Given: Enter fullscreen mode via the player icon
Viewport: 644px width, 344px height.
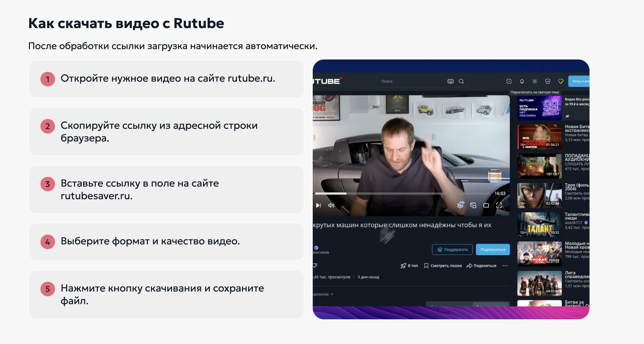Looking at the screenshot, I should [x=499, y=205].
